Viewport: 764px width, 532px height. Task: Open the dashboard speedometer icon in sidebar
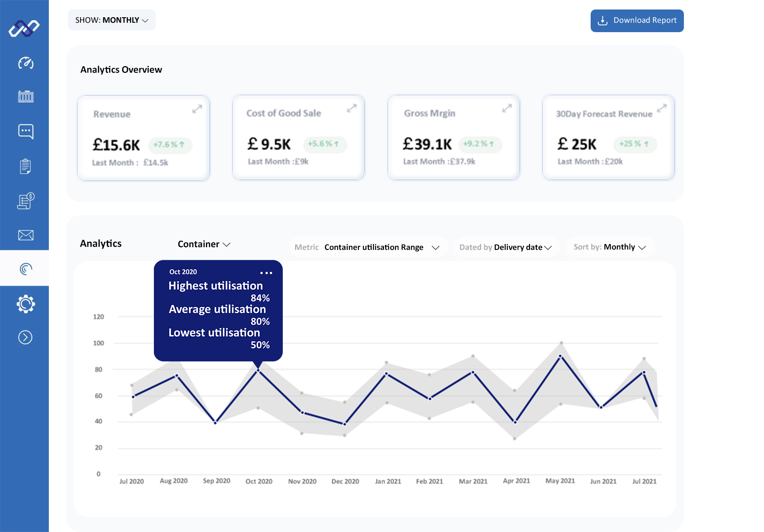tap(25, 63)
